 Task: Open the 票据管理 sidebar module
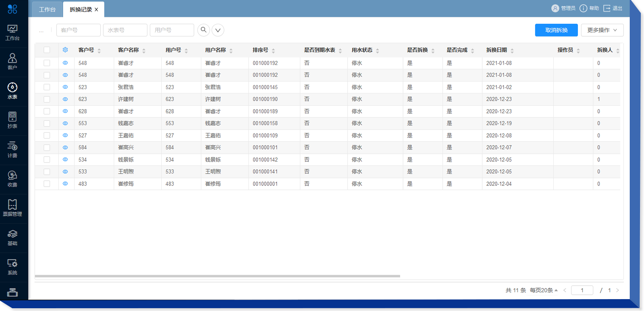(x=12, y=208)
